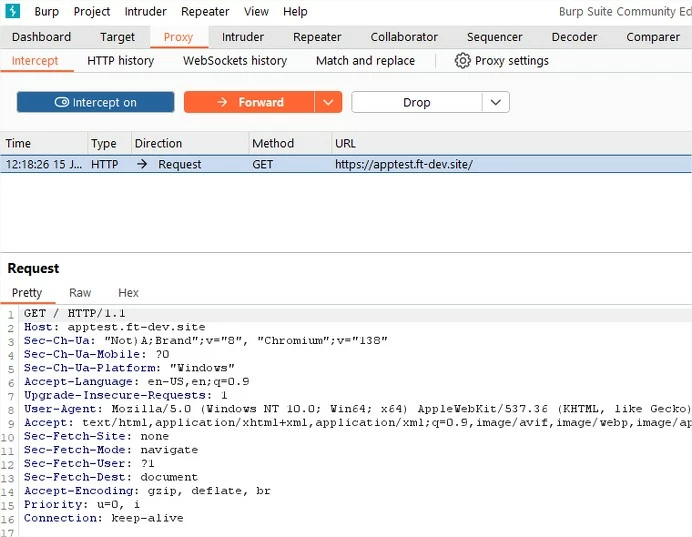Toggle the Intercept on button
This screenshot has height=537, width=692.
[95, 102]
